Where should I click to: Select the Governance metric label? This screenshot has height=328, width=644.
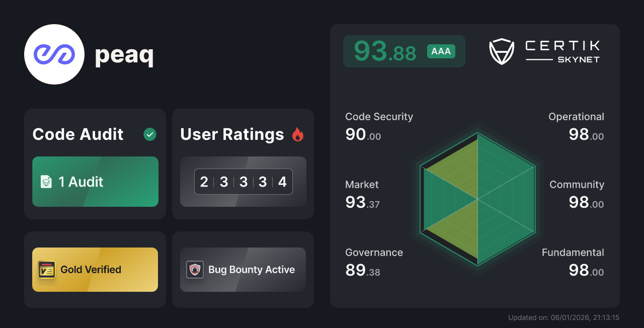tap(374, 252)
